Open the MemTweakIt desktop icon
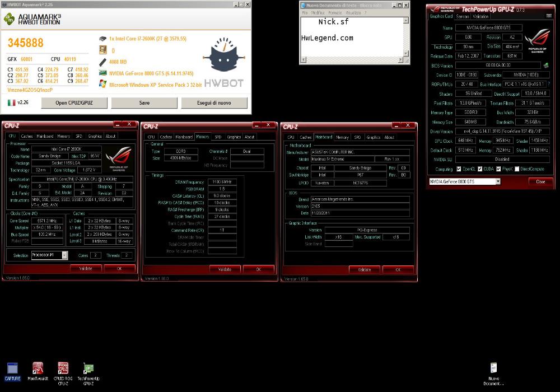560x392 pixels. (x=38, y=371)
